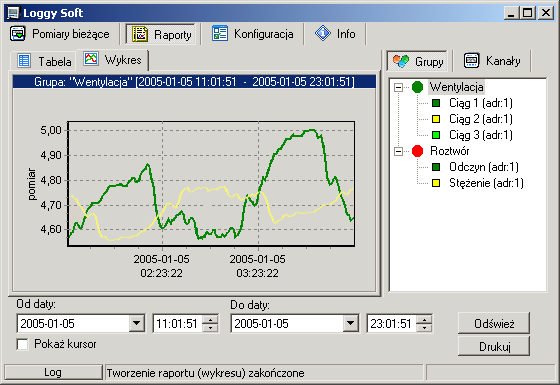
Task: Click the blue Info diamond icon
Action: click(x=323, y=33)
